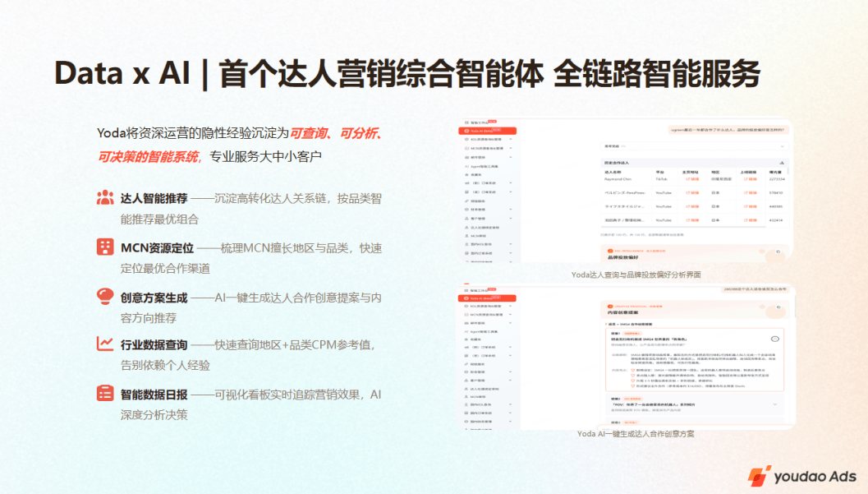Open the 主页地址 link in the Raymond Chin row
Viewport: 868px width, 494px height.
(692, 179)
